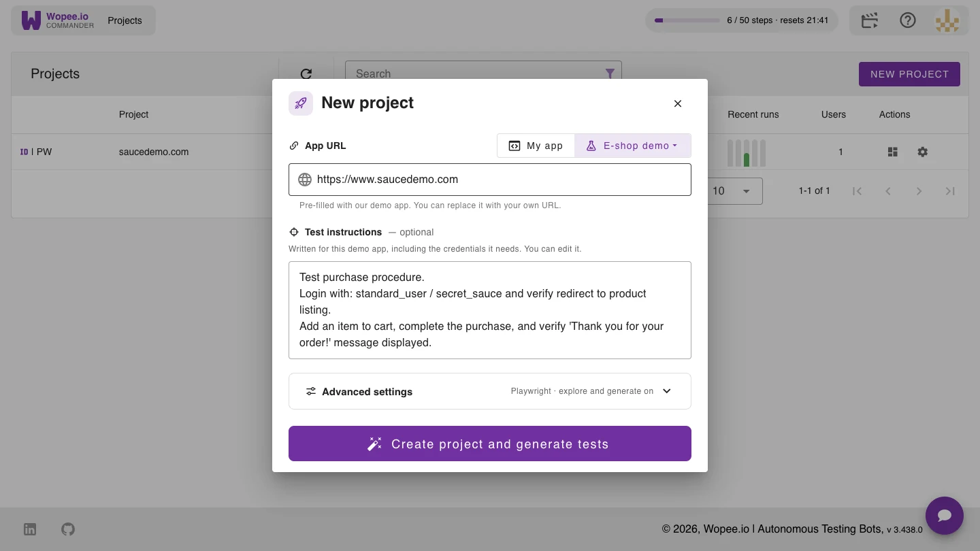Refresh the projects list
The width and height of the screenshot is (980, 551).
click(306, 73)
